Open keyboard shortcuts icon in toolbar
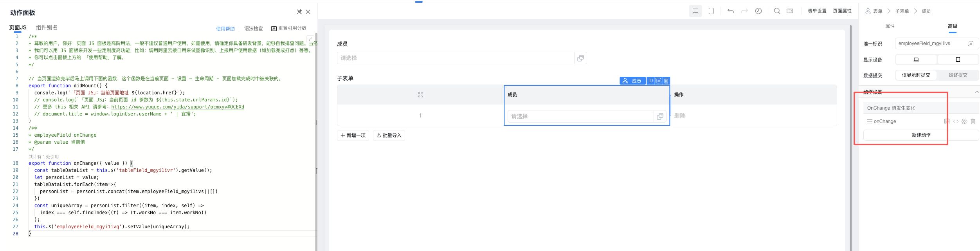 tap(790, 11)
